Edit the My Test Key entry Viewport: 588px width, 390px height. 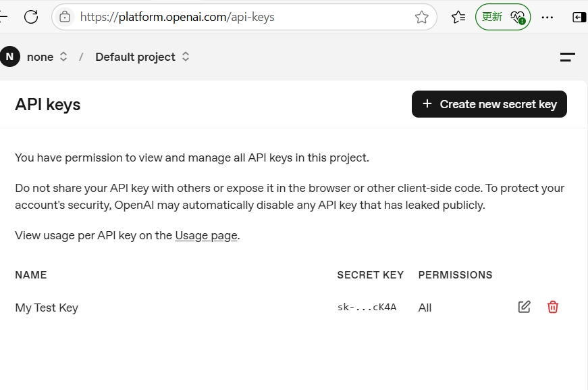pyautogui.click(x=524, y=307)
